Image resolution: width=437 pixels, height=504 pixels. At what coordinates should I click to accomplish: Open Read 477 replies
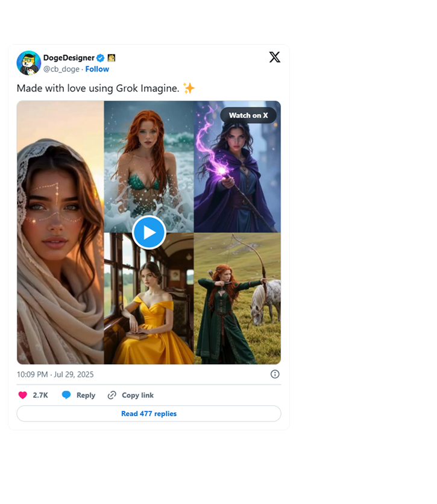pos(148,414)
